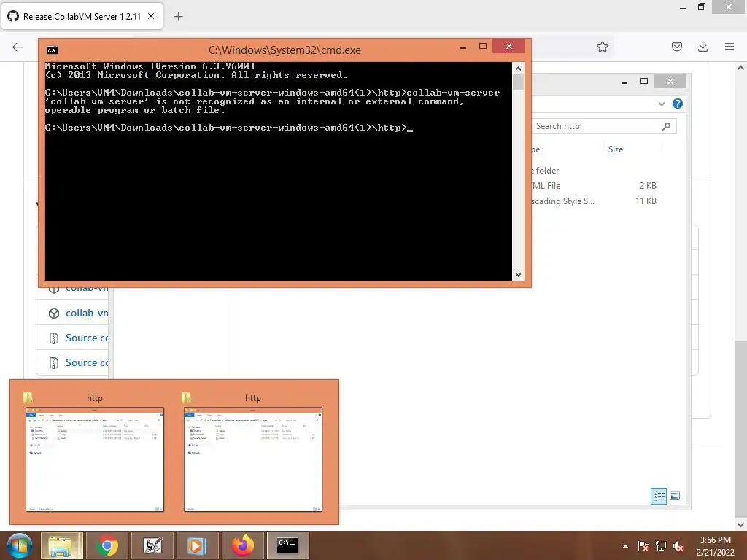Launch Google Chrome from the taskbar

(x=107, y=545)
